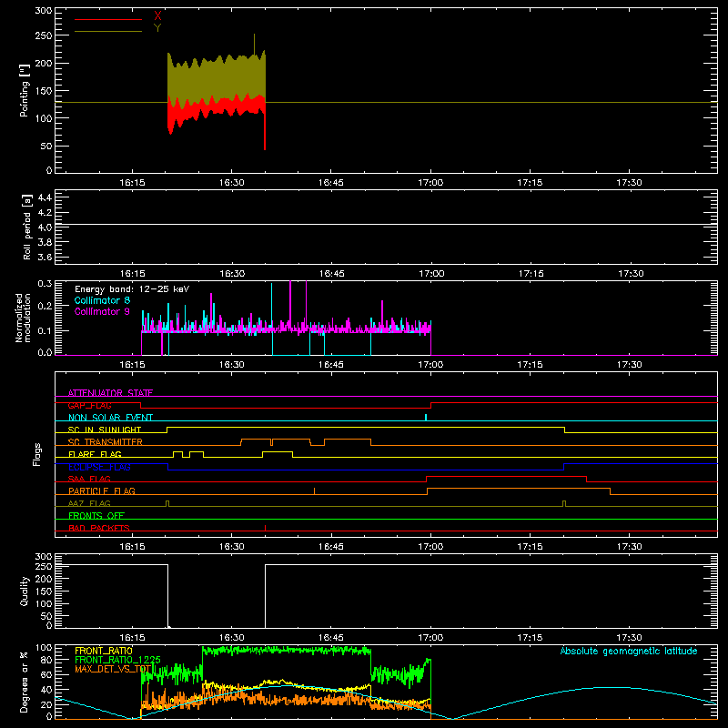The width and height of the screenshot is (728, 728).
Task: Select the FLARE_FLAG label
Action: point(95,454)
